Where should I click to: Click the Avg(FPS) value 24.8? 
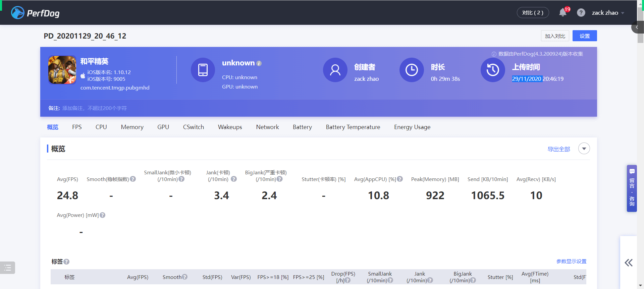[67, 195]
